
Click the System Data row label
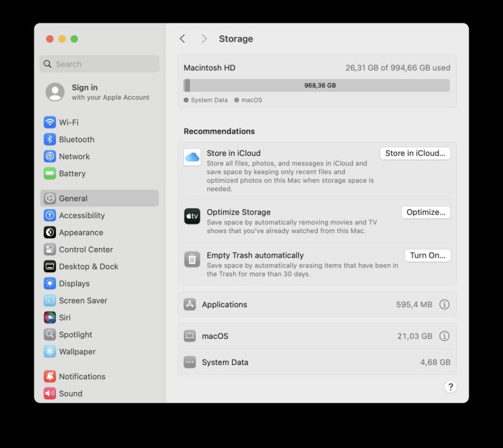tap(225, 362)
